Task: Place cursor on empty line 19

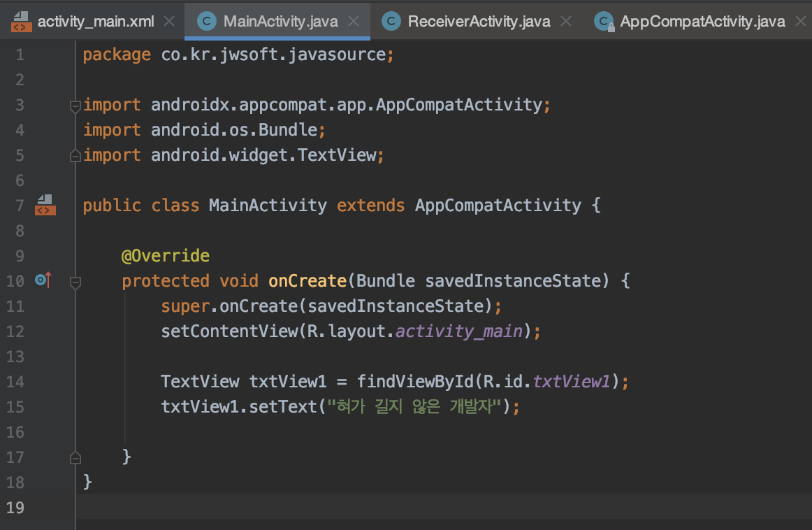Action: [443, 507]
